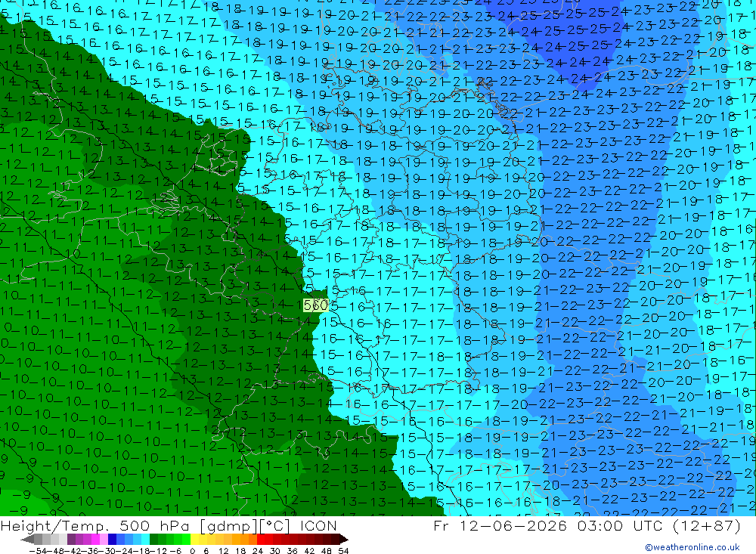756x554 pixels.
Task: Pick the cyan swatch in the color legend
Action: 145,540
